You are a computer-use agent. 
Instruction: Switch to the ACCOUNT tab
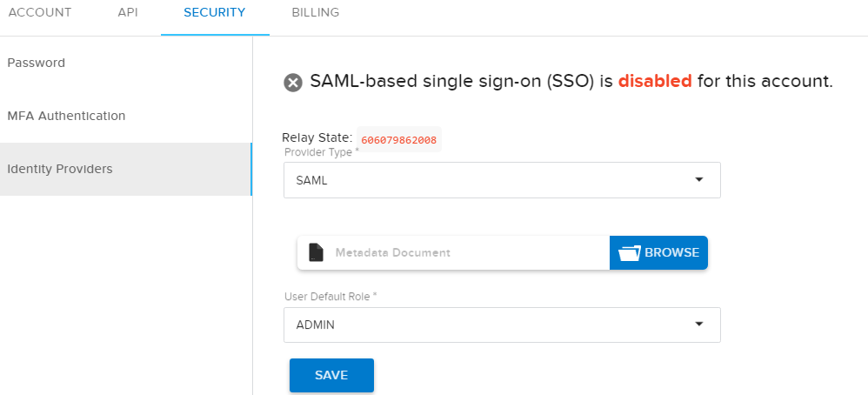[x=39, y=13]
